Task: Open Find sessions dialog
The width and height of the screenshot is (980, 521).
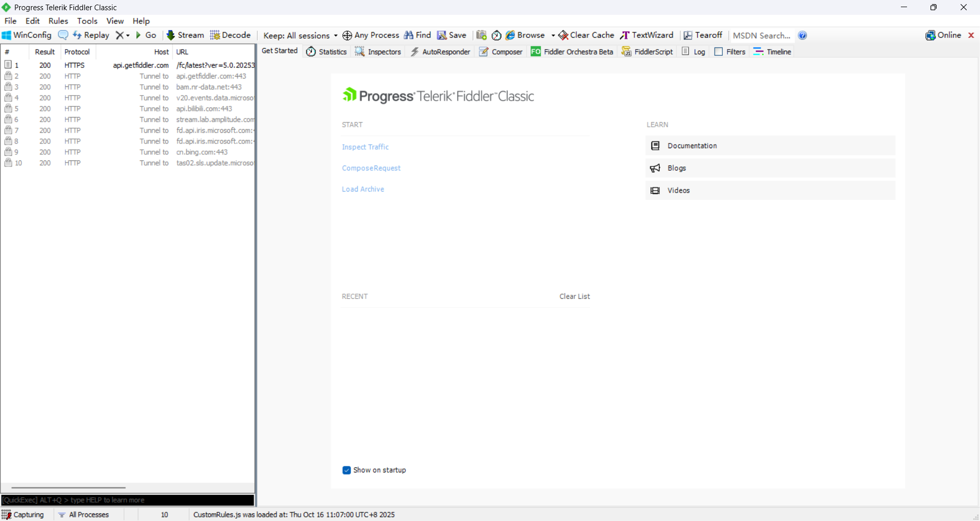Action: (x=418, y=35)
